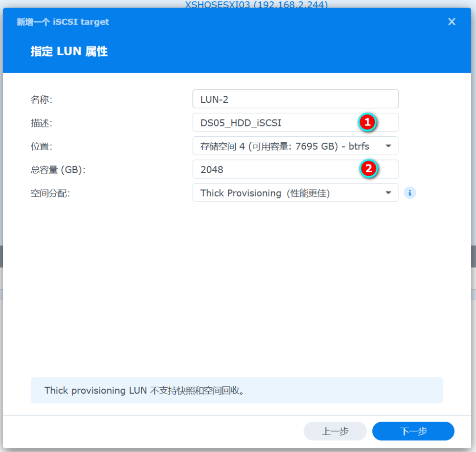This screenshot has width=476, height=452.
Task: Click into the DS05_HDD_iSCSI description field
Action: pyautogui.click(x=274, y=123)
